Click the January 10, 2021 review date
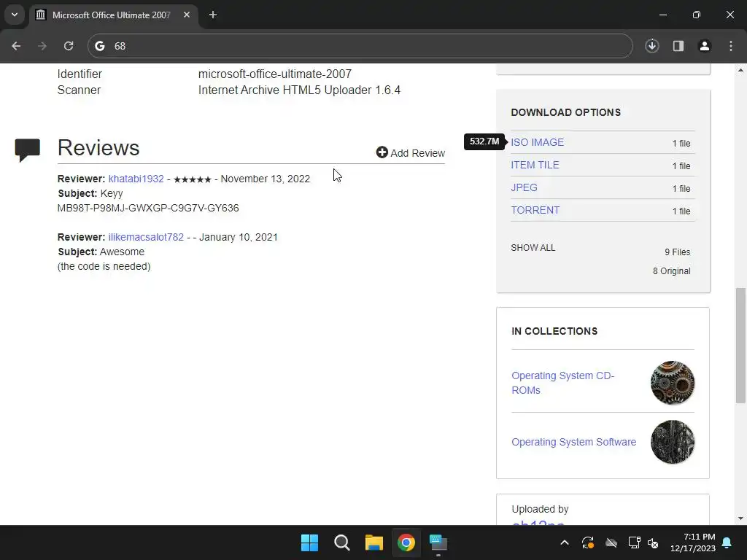Image resolution: width=747 pixels, height=560 pixels. (x=239, y=237)
